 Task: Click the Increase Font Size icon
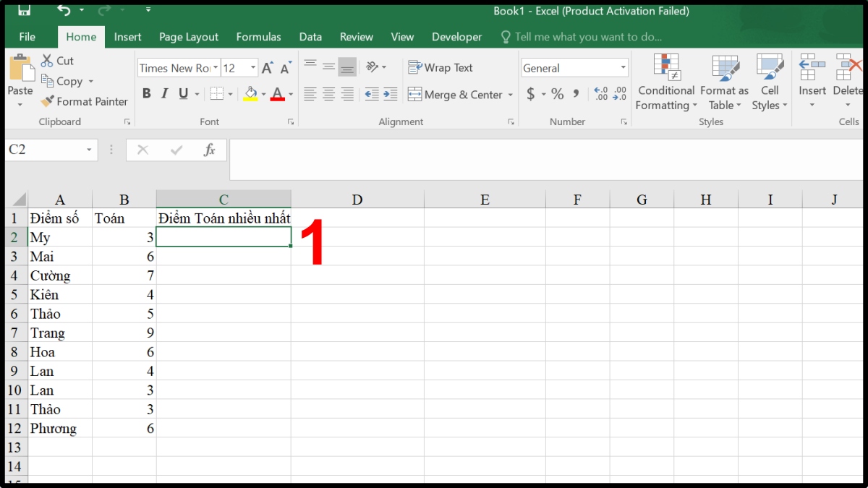267,68
